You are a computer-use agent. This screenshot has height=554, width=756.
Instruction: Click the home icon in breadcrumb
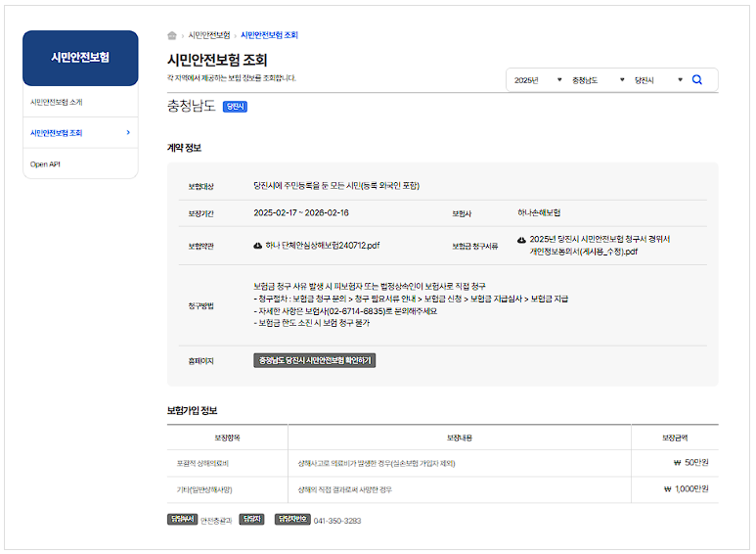[172, 35]
